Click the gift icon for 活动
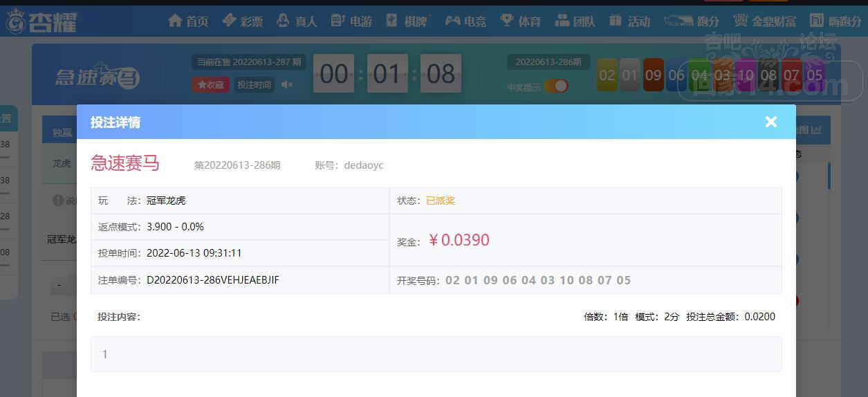The image size is (868, 397). point(616,21)
